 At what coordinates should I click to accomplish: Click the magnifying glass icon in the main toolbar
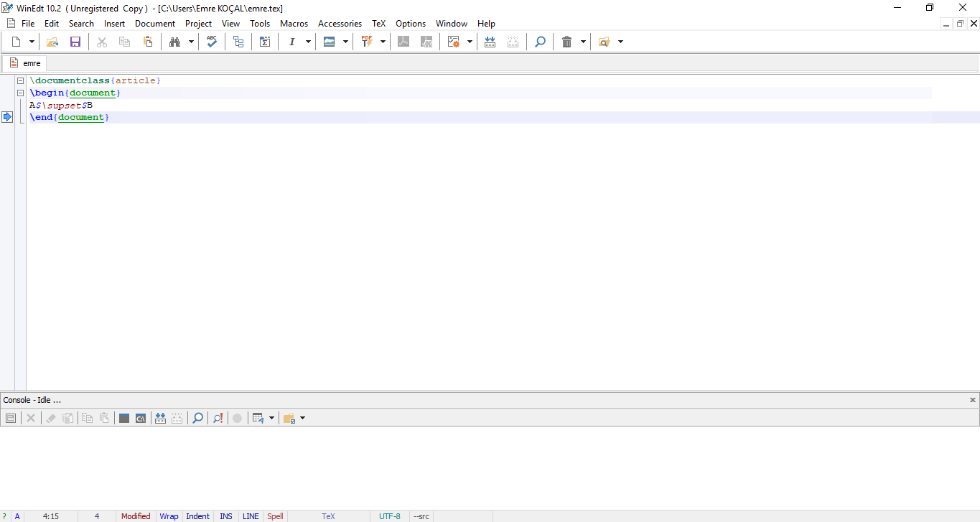point(540,42)
